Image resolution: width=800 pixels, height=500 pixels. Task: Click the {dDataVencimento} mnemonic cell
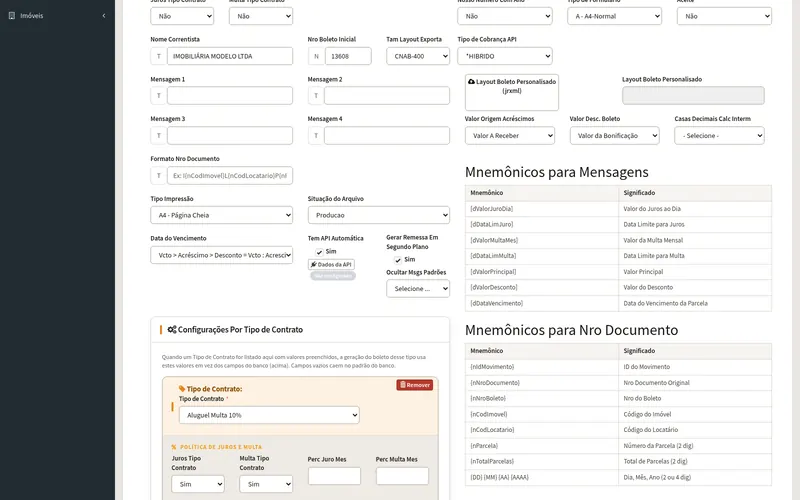coord(541,304)
